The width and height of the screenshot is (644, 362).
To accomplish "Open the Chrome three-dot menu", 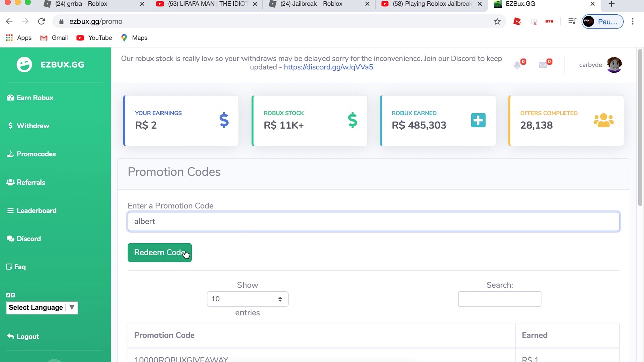I will [x=633, y=21].
